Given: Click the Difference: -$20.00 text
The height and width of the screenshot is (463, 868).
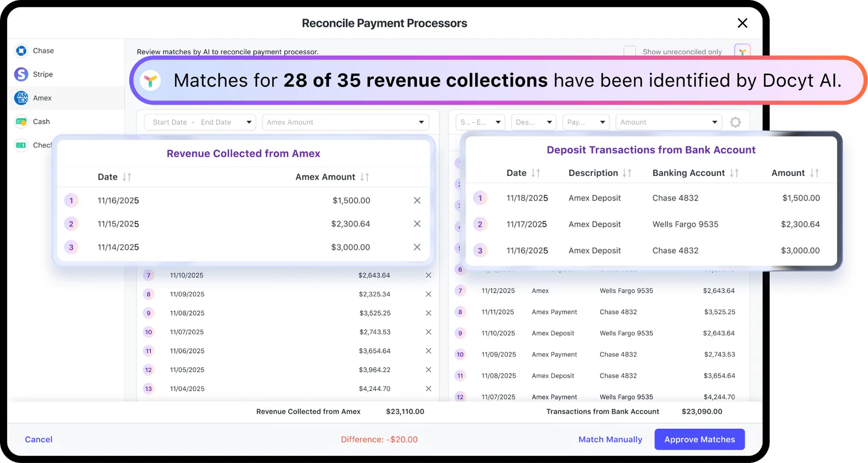Looking at the screenshot, I should click(x=379, y=440).
